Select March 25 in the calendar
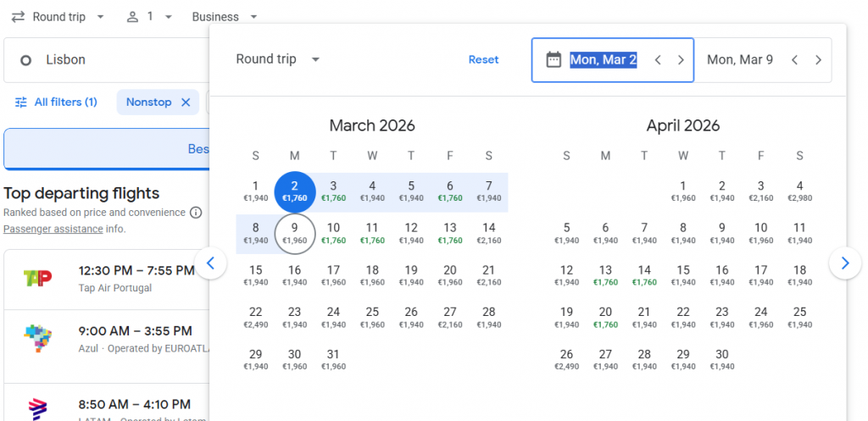Screen dimensions: 868x421 pyautogui.click(x=372, y=318)
